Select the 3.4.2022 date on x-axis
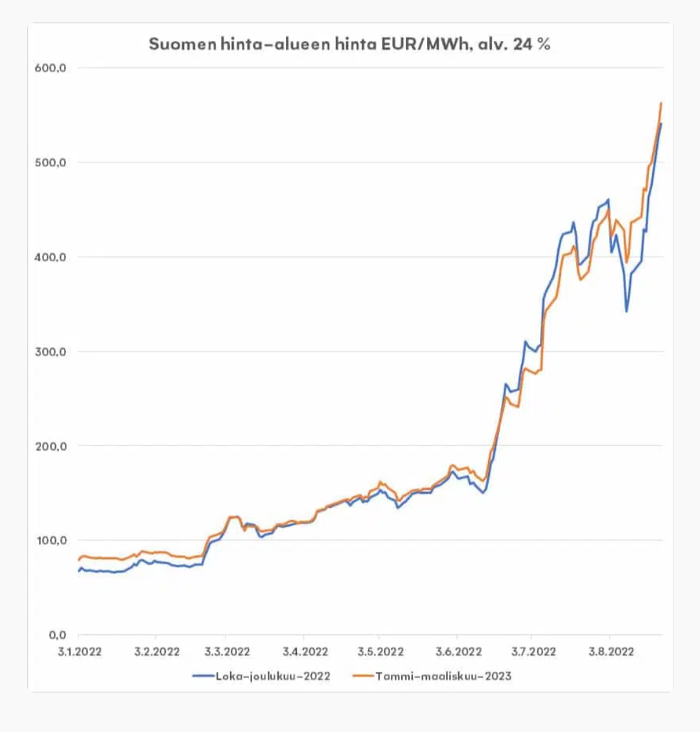 [305, 652]
